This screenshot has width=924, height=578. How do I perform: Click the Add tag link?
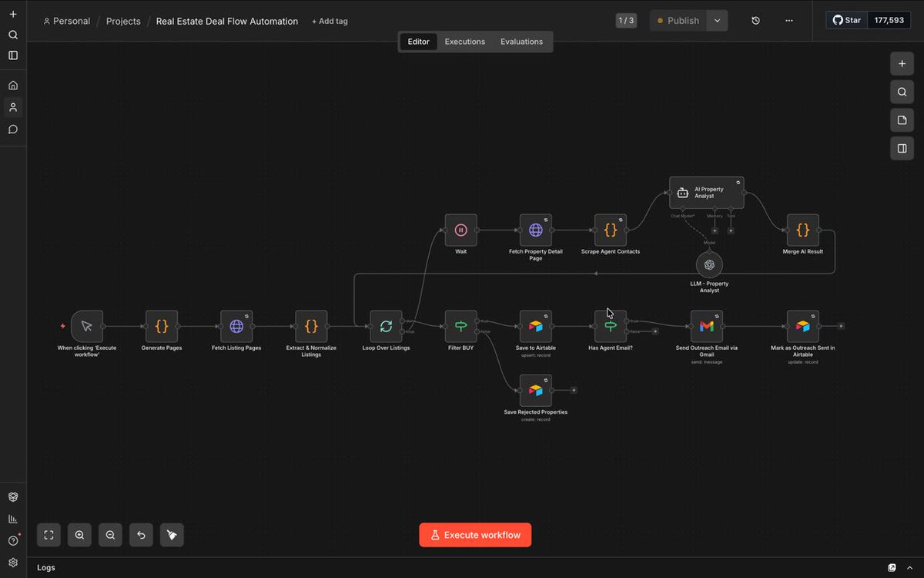[330, 22]
